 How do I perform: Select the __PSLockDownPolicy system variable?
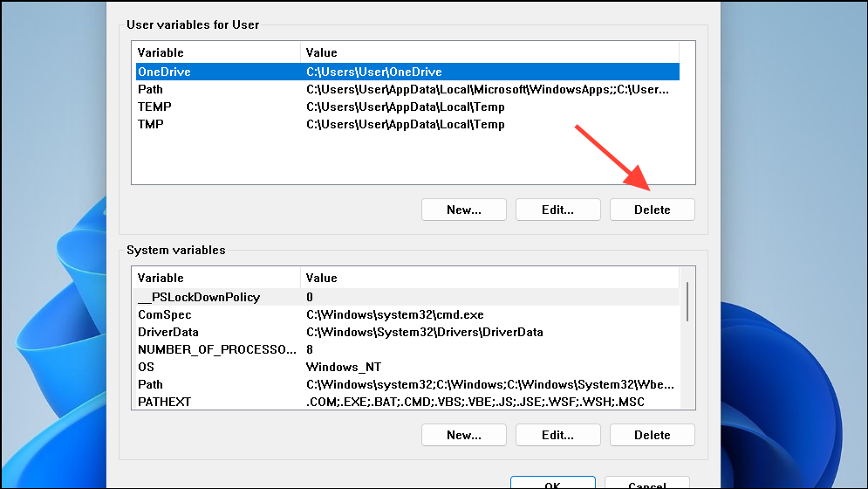407,297
